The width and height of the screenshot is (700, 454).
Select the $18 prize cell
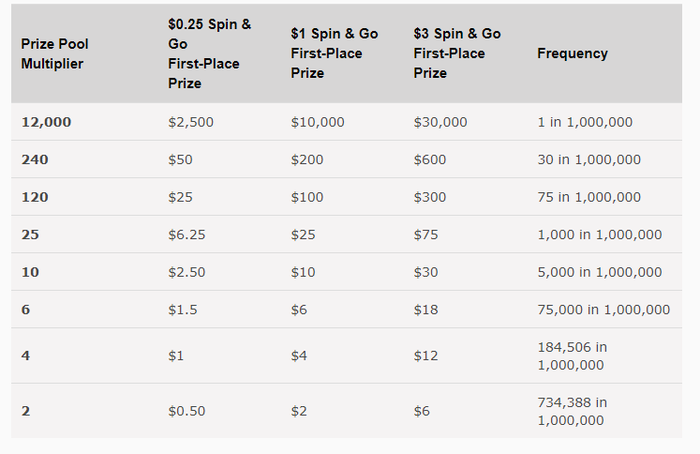425,310
